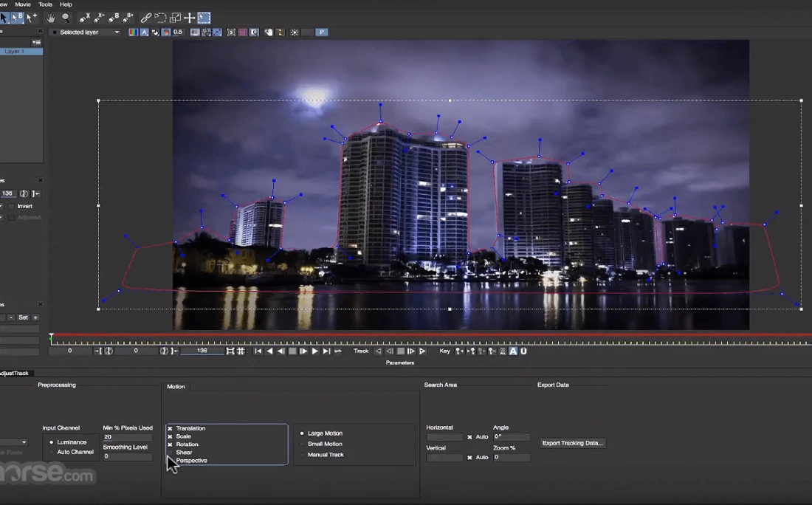812x505 pixels.
Task: Click the Min % Pixels Used field
Action: click(x=127, y=437)
